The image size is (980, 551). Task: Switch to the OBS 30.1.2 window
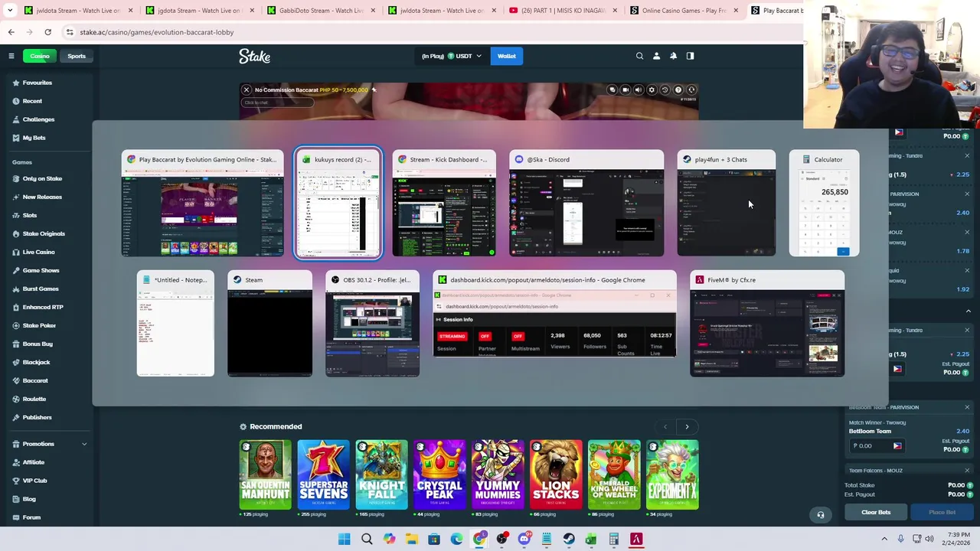click(x=372, y=324)
